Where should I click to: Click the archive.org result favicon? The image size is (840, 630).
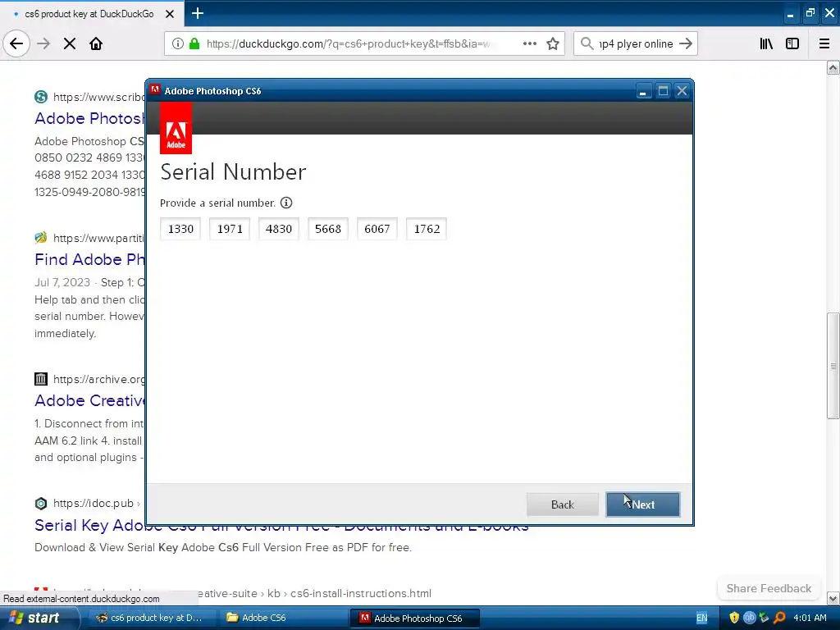pos(41,379)
